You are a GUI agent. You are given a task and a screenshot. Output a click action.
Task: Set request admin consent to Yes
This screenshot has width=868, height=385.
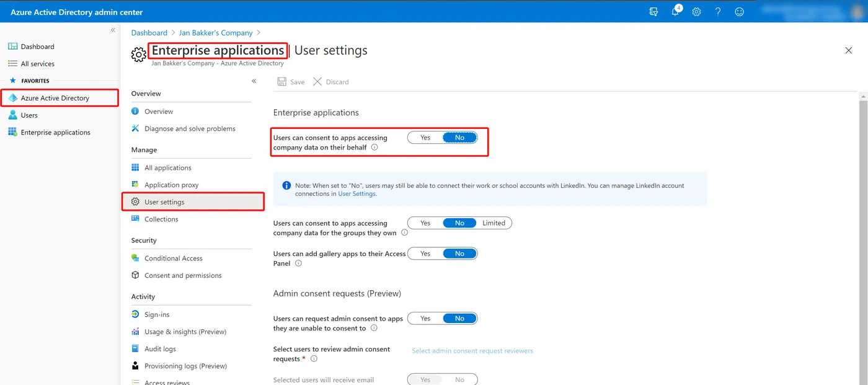point(425,319)
